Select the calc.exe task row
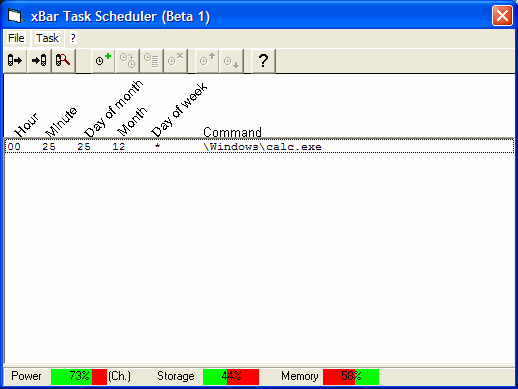The height and width of the screenshot is (389, 518). click(x=259, y=147)
